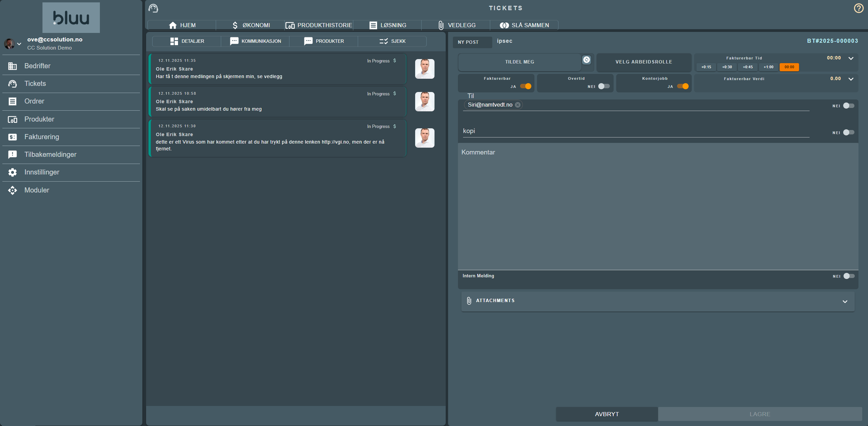Screen dimensions: 868x426
Task: Toggle the NEI switch on kopi row
Action: click(x=849, y=132)
